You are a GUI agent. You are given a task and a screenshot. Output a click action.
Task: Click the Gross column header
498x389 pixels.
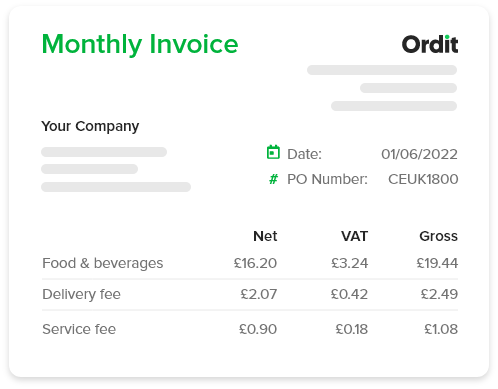pyautogui.click(x=438, y=236)
